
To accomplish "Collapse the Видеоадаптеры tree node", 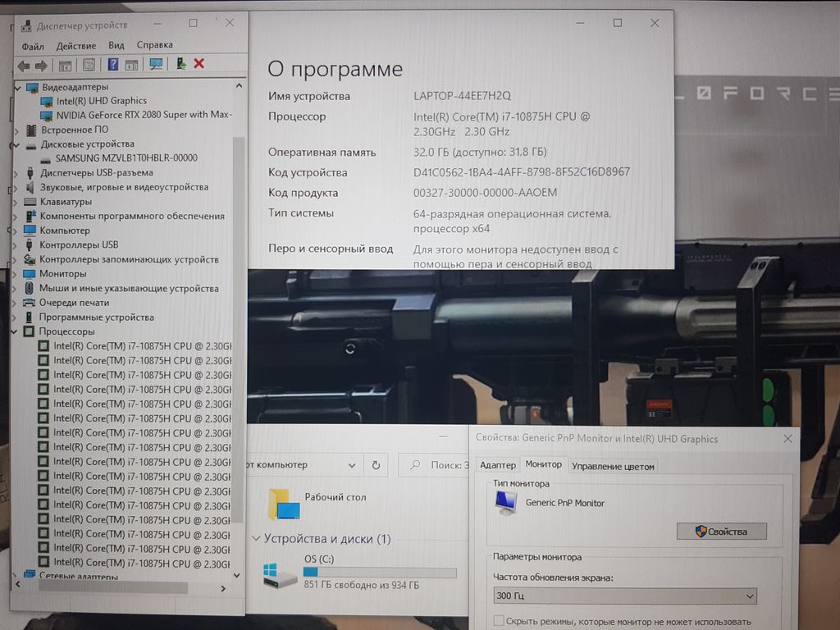I will [19, 87].
